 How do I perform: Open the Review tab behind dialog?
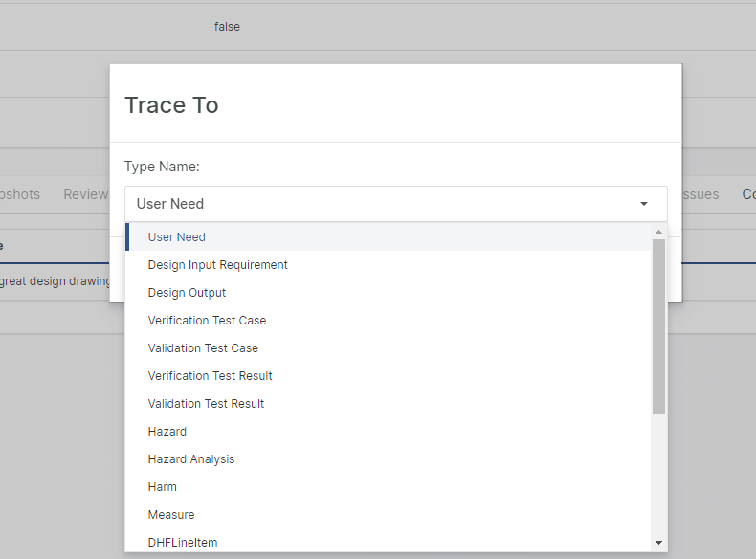(x=85, y=194)
